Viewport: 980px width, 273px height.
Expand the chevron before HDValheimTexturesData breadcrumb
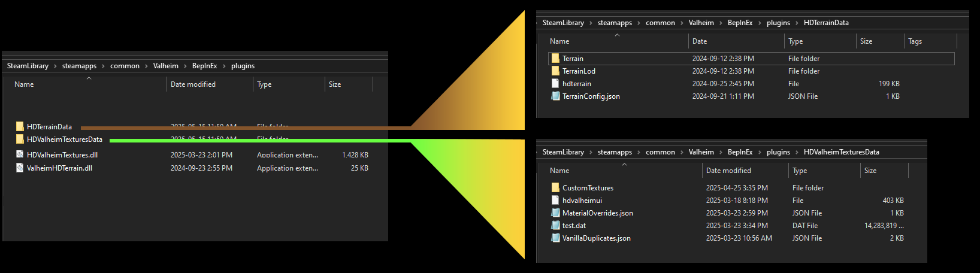[x=797, y=153]
